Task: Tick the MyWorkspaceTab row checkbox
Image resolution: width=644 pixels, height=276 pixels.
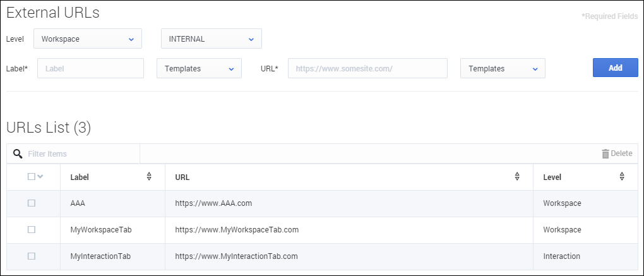Action: pyautogui.click(x=32, y=230)
